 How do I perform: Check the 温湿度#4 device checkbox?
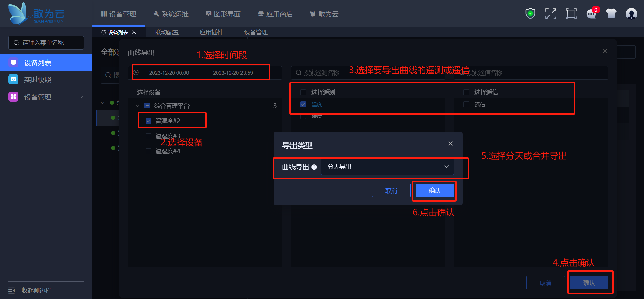tap(148, 151)
